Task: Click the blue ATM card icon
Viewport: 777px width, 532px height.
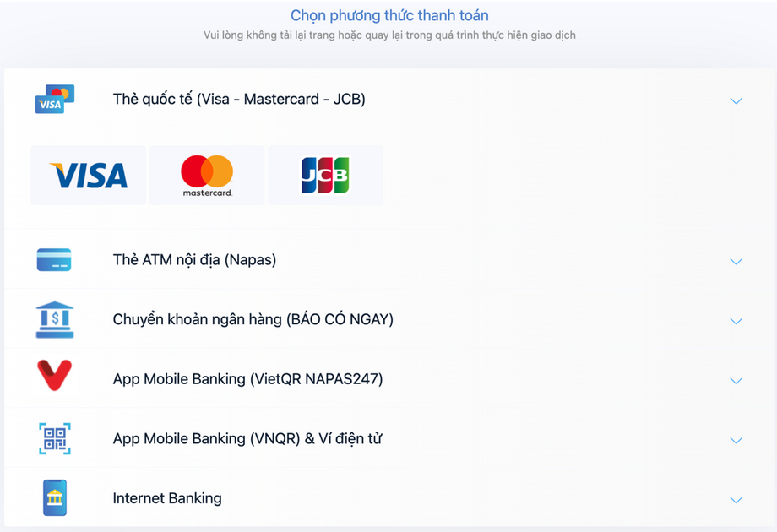Action: (x=54, y=260)
